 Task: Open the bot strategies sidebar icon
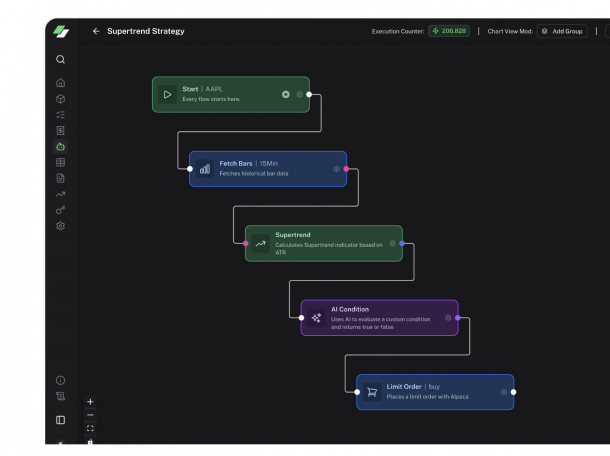click(x=61, y=147)
